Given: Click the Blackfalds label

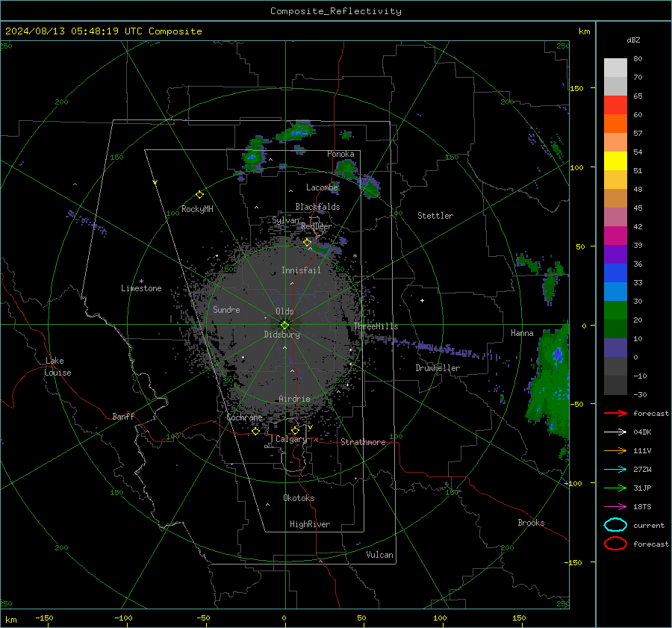Looking at the screenshot, I should (317, 207).
